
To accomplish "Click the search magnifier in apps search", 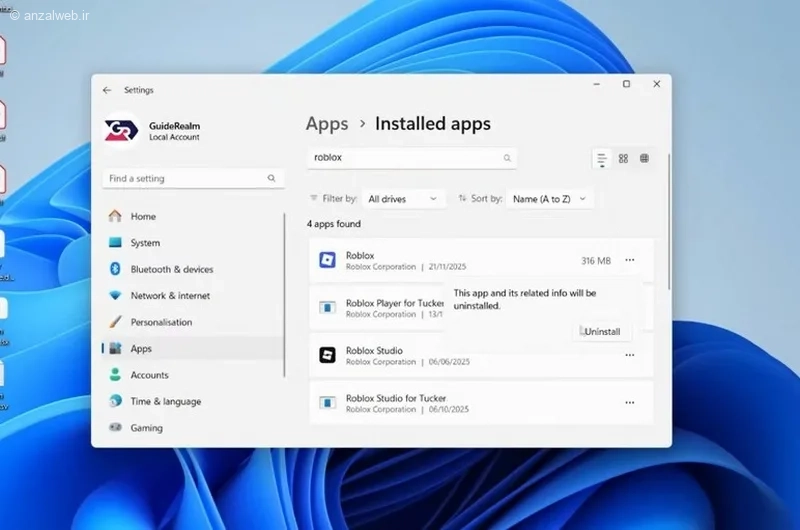I will [x=507, y=158].
